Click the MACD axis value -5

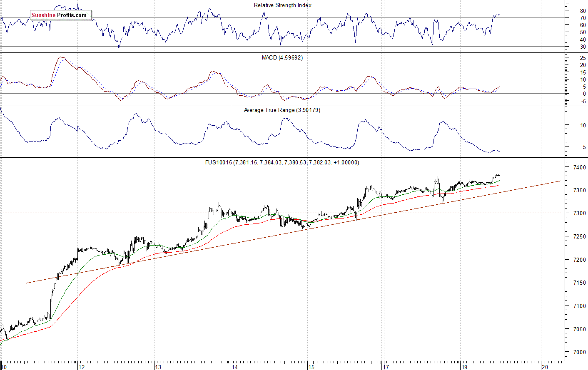[583, 101]
